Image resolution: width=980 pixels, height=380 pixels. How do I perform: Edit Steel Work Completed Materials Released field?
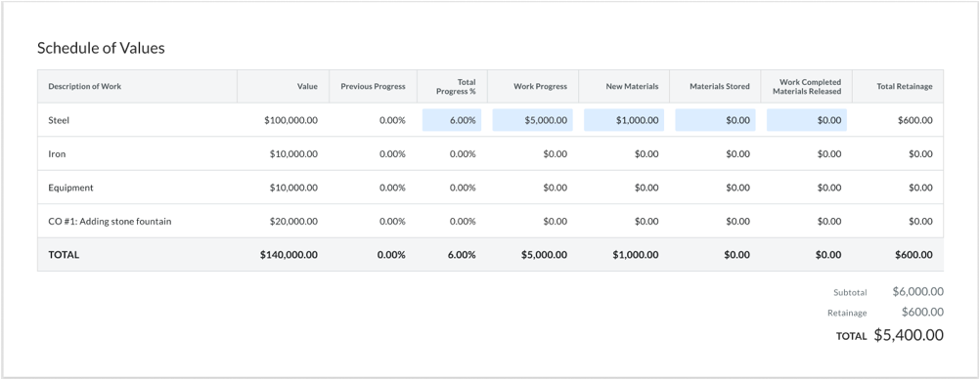click(x=807, y=120)
